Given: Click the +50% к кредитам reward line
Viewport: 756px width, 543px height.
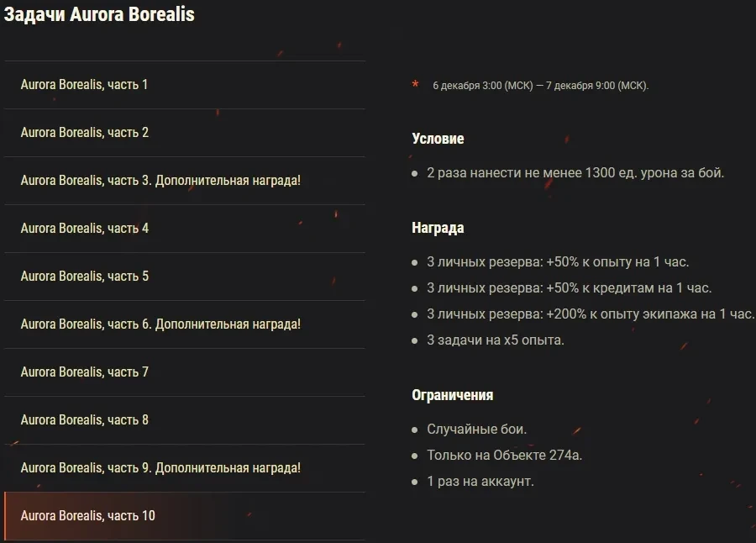Looking at the screenshot, I should (x=569, y=288).
